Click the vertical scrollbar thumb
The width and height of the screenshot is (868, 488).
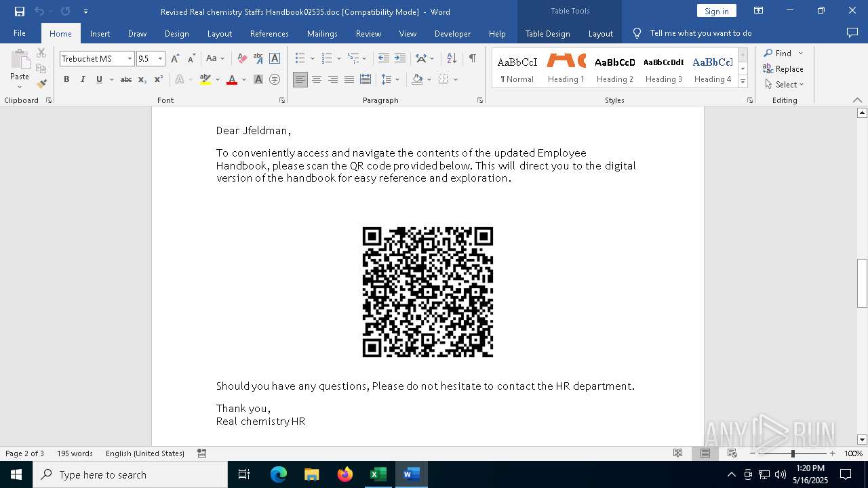862,283
